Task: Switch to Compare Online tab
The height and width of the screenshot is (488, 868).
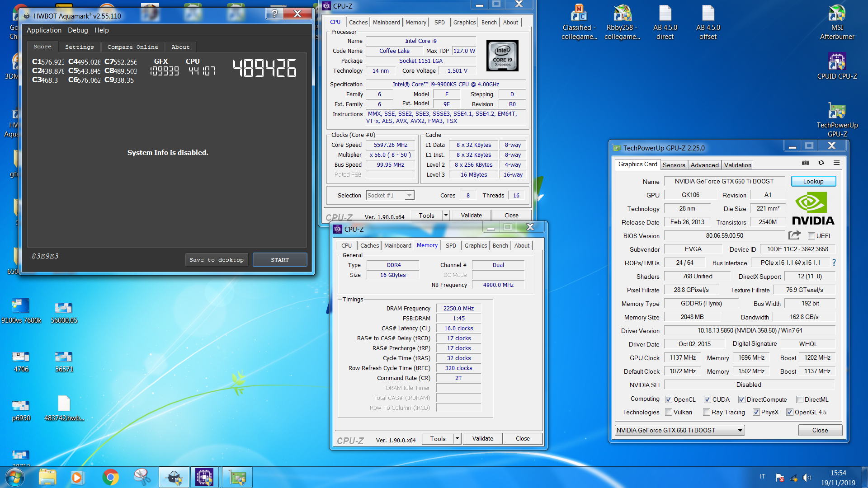Action: click(x=133, y=47)
